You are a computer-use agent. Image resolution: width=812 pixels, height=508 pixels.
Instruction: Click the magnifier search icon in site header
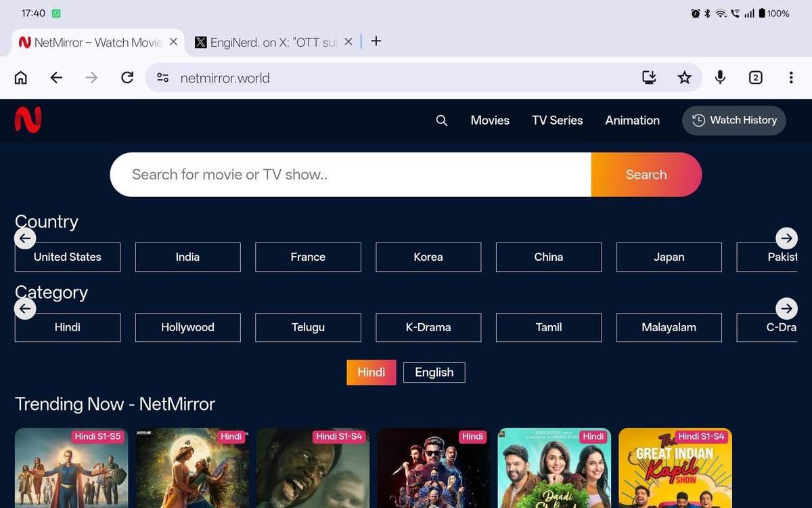coord(442,121)
